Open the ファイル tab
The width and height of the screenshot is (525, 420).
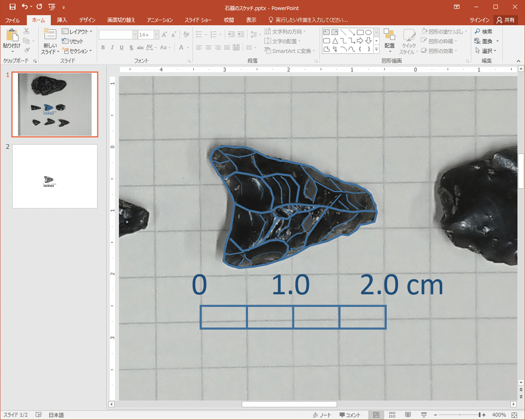12,20
